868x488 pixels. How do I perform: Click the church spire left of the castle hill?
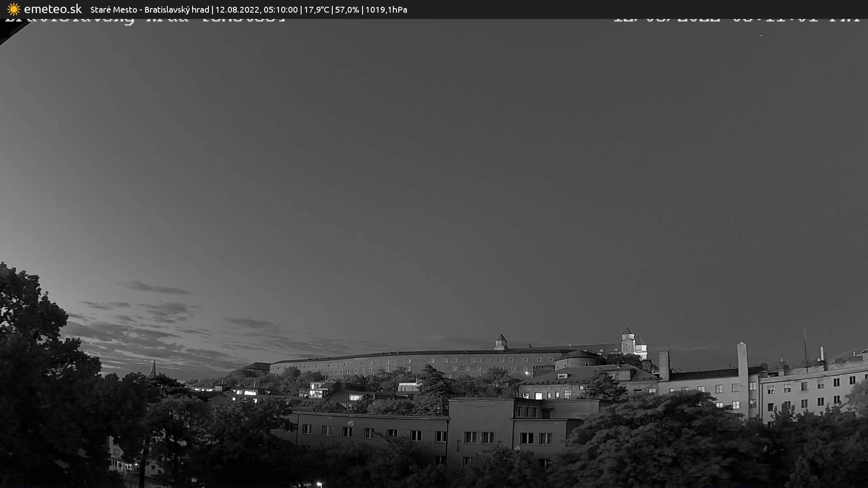click(153, 368)
